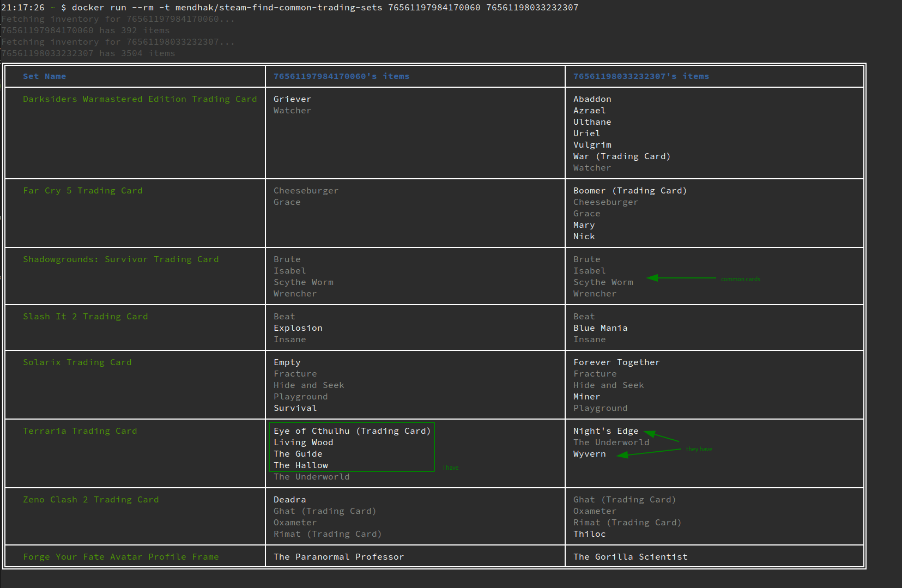Click the 76561197984170060's items column header
902x588 pixels.
click(x=341, y=76)
